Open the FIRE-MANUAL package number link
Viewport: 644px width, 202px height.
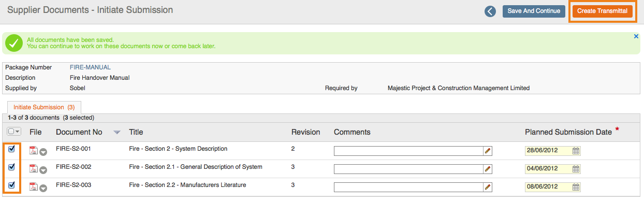[90, 67]
